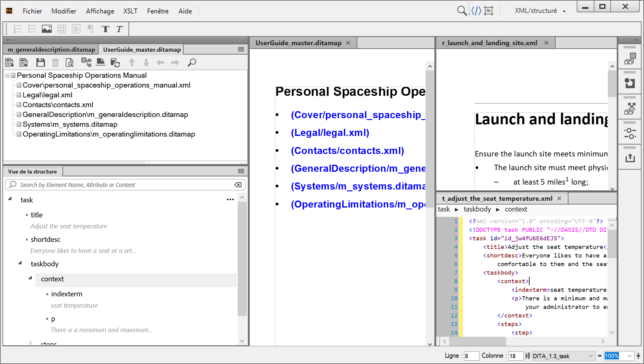Click the insert table icon
The width and height of the screenshot is (644, 364).
coord(62,29)
